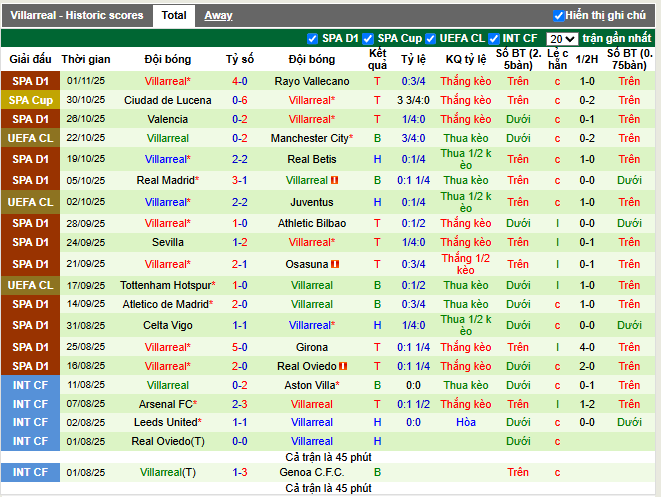This screenshot has width=661, height=497.
Task: Click Valencia team name
Action: tap(167, 119)
